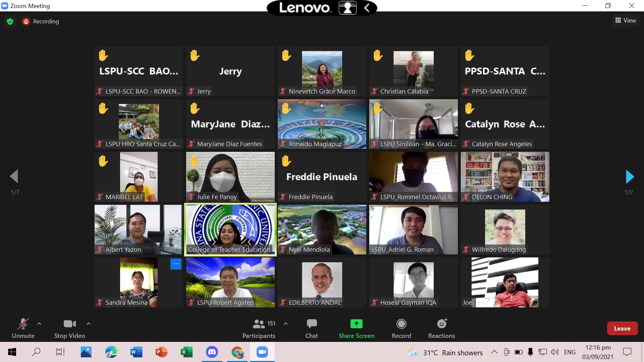Go to previous gallery page arrow
644x362 pixels.
pos(14,176)
